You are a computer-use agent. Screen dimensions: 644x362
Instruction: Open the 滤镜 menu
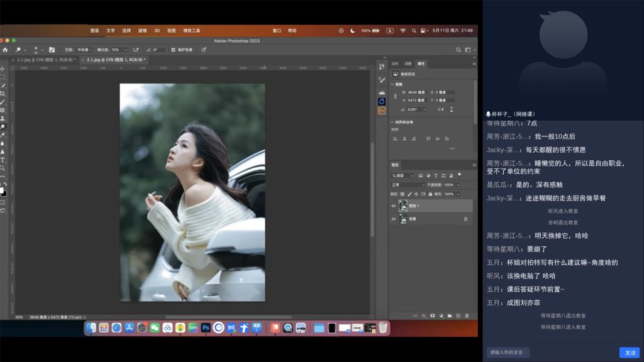tap(142, 30)
